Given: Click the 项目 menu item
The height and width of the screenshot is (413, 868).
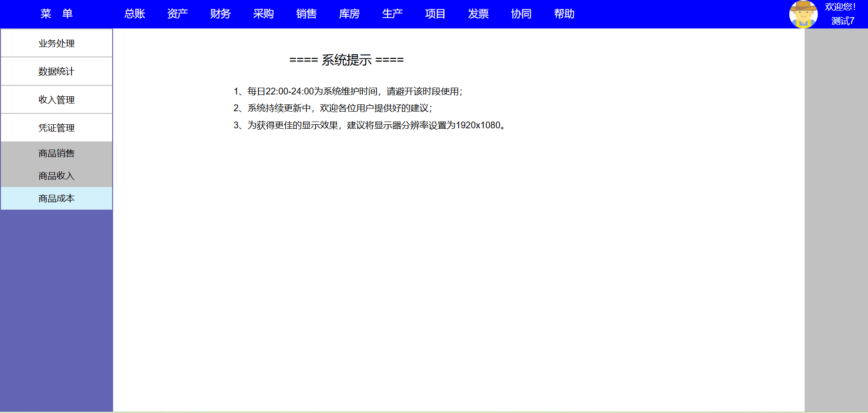Looking at the screenshot, I should 436,14.
